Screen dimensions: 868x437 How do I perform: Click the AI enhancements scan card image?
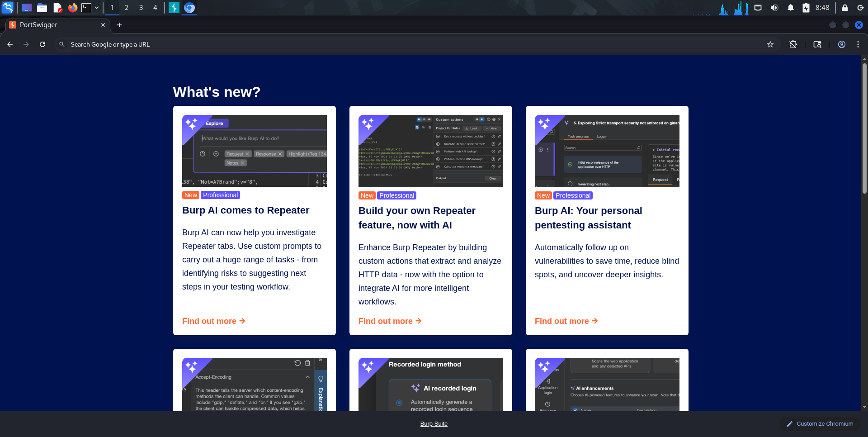(x=607, y=385)
